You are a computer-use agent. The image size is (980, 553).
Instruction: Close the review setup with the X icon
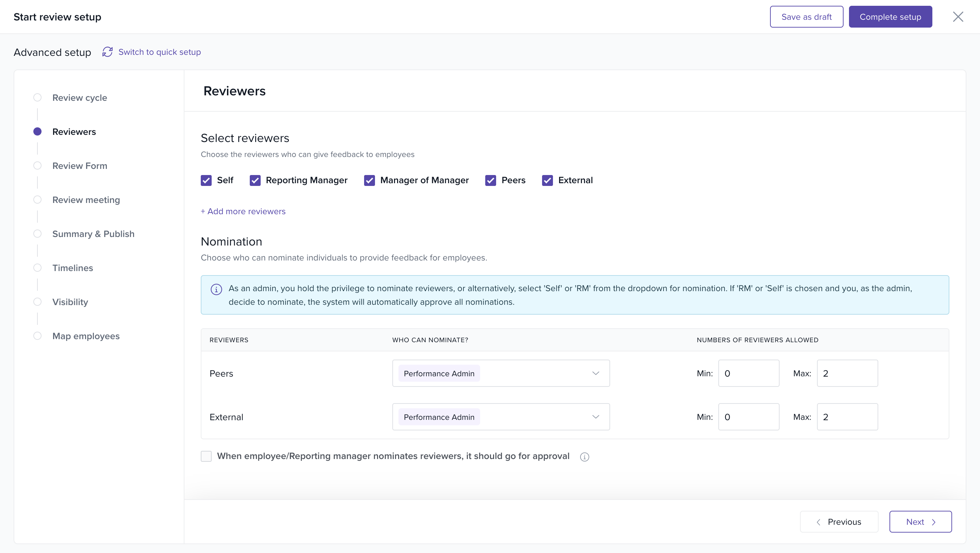pyautogui.click(x=958, y=17)
